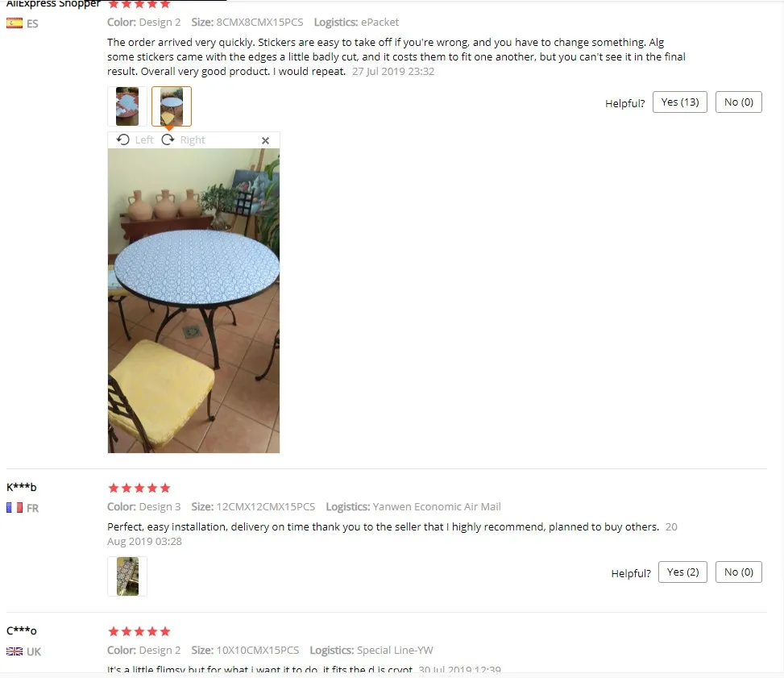Click the five-star rating of C***o's review
The width and height of the screenshot is (784, 678).
[x=139, y=631]
